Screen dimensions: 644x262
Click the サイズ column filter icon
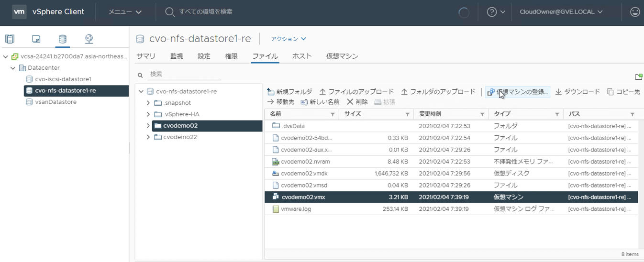point(408,114)
